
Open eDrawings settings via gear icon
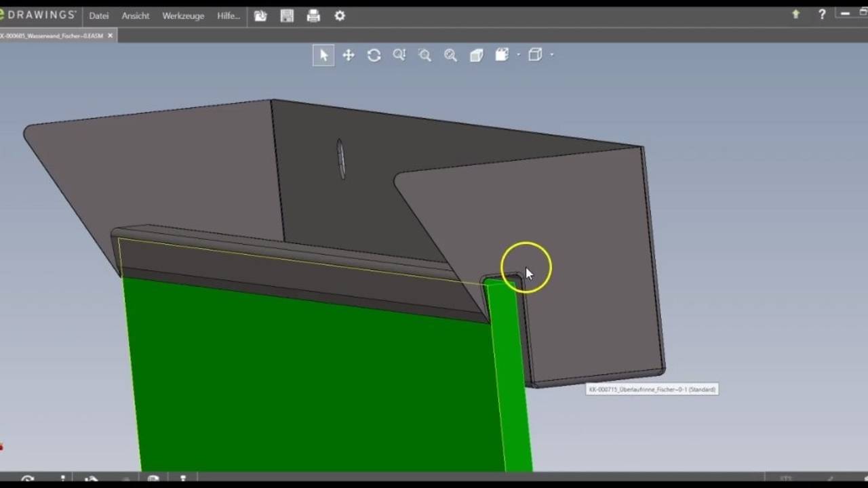(339, 16)
